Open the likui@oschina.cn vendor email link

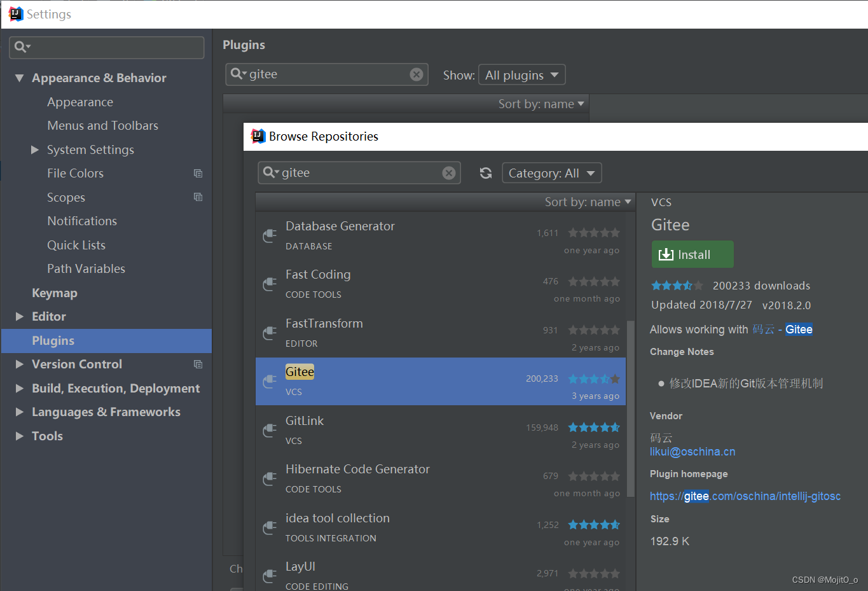tap(692, 452)
